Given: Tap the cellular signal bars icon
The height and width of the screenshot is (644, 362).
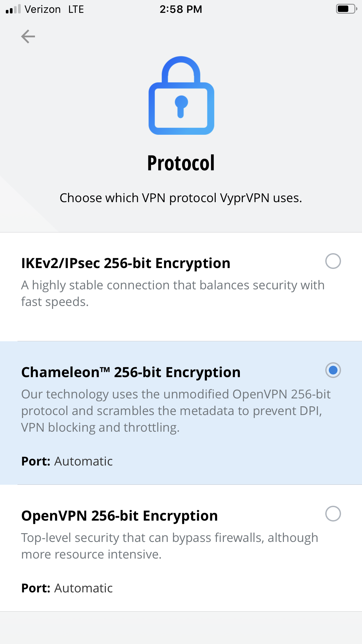Looking at the screenshot, I should coord(13,9).
